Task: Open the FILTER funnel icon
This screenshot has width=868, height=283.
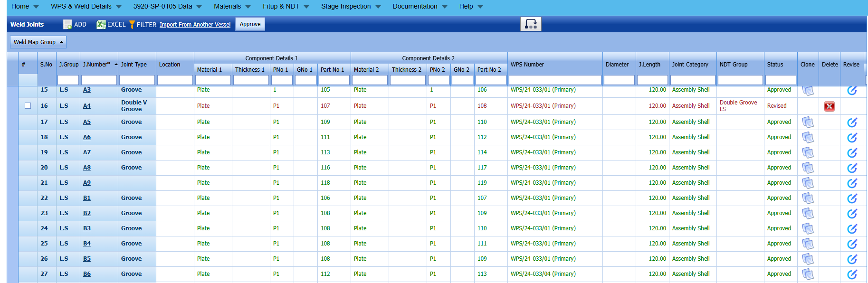Action: tap(132, 25)
